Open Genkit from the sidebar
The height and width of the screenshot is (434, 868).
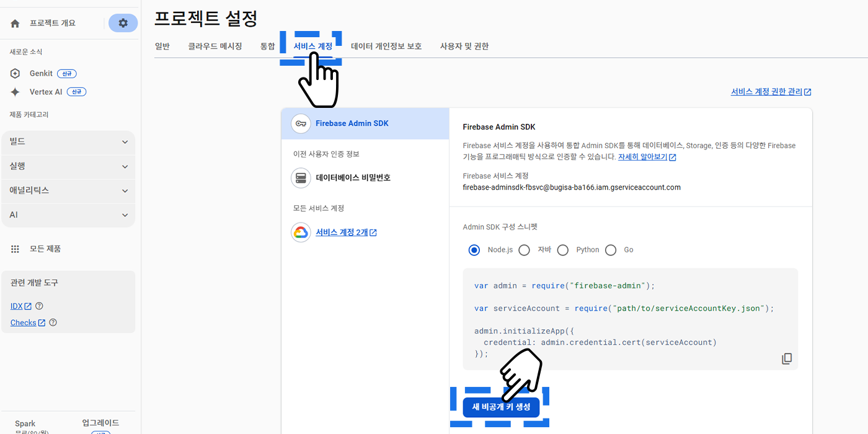pyautogui.click(x=41, y=74)
